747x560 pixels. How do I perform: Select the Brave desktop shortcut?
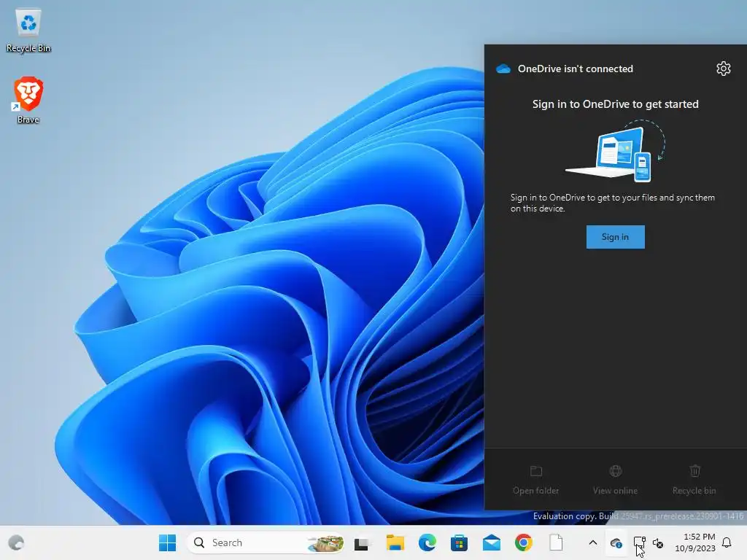coord(28,101)
